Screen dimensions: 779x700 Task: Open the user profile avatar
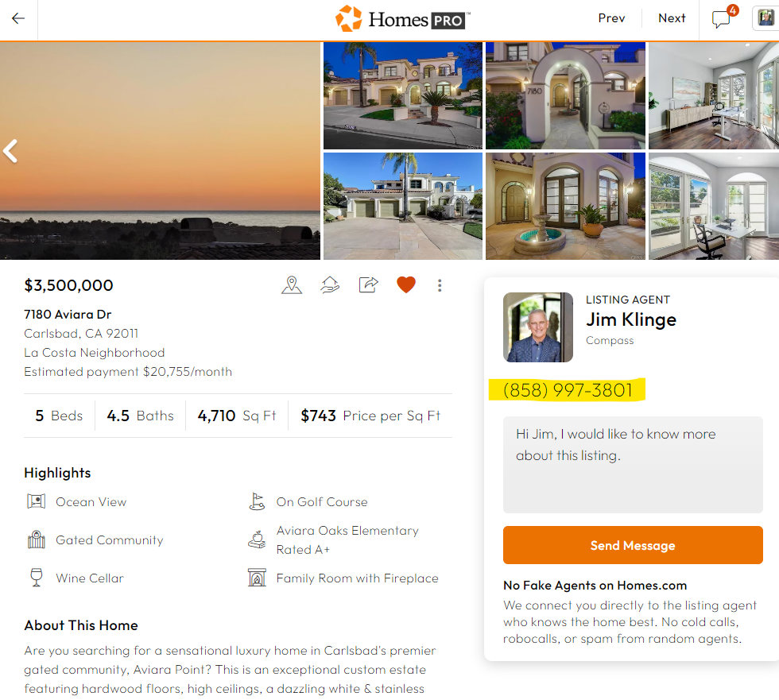765,18
